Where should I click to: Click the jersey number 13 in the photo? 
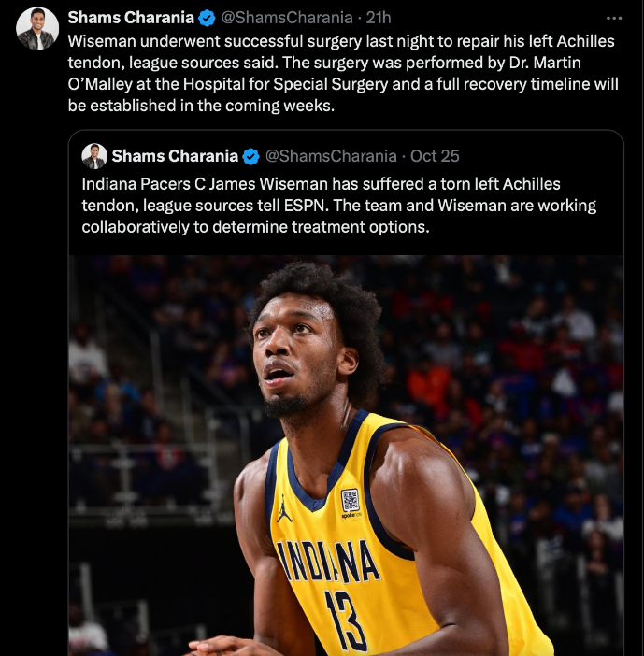pyautogui.click(x=347, y=621)
